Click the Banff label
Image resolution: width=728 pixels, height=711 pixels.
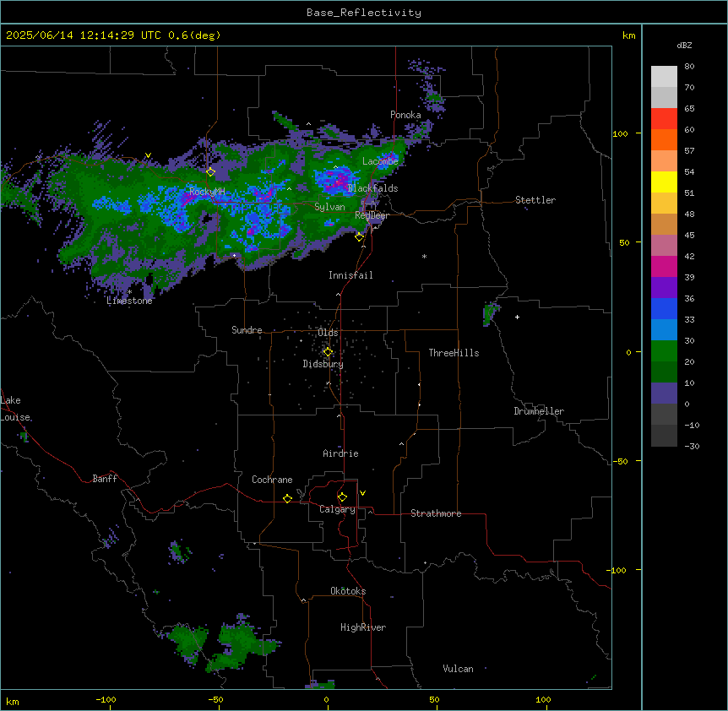pyautogui.click(x=105, y=479)
